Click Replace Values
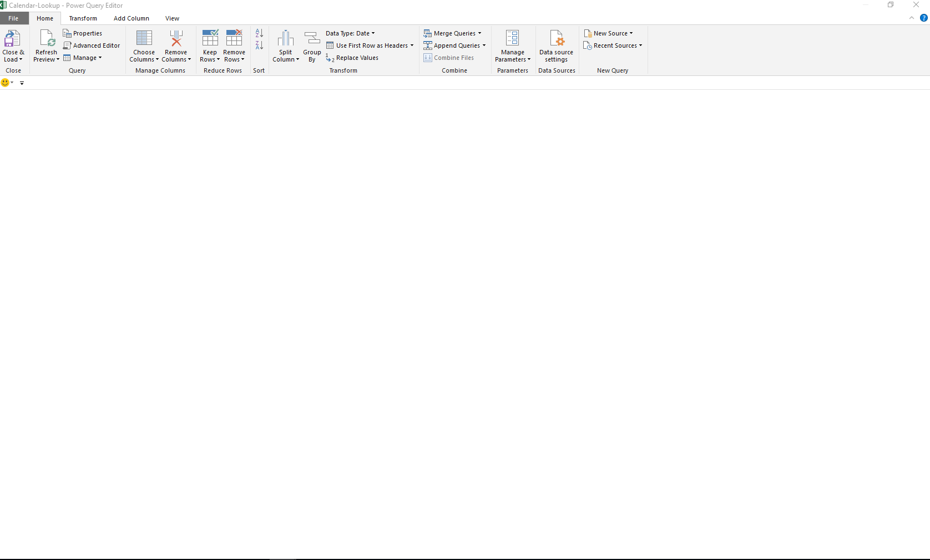This screenshot has height=560, width=930. [352, 58]
